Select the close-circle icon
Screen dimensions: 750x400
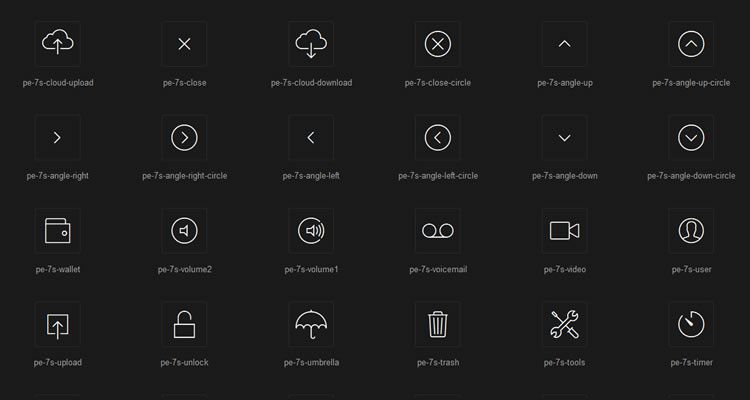pos(438,44)
